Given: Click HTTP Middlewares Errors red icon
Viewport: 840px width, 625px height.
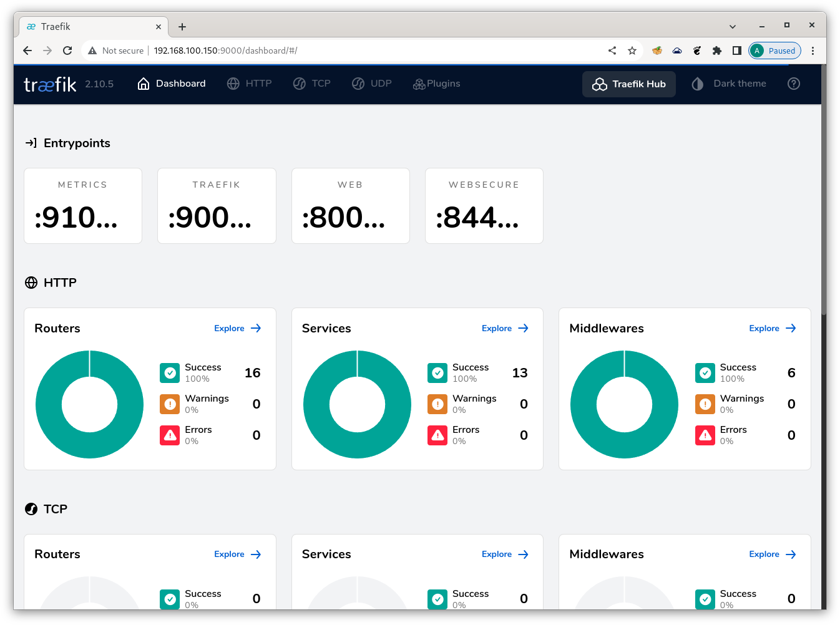Looking at the screenshot, I should 705,435.
